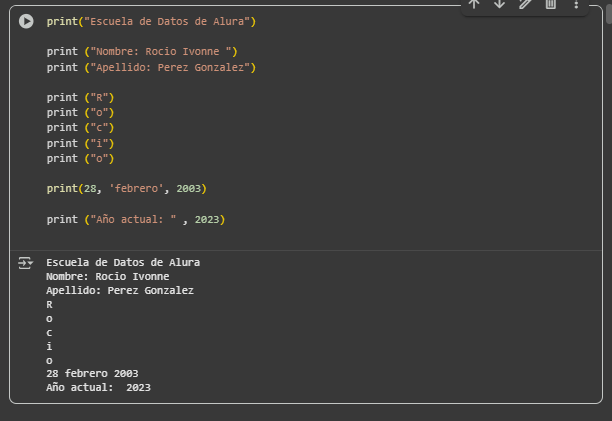Screen dimensions: 612x421
Task: Click the pencil edit icon
Action: [525, 4]
